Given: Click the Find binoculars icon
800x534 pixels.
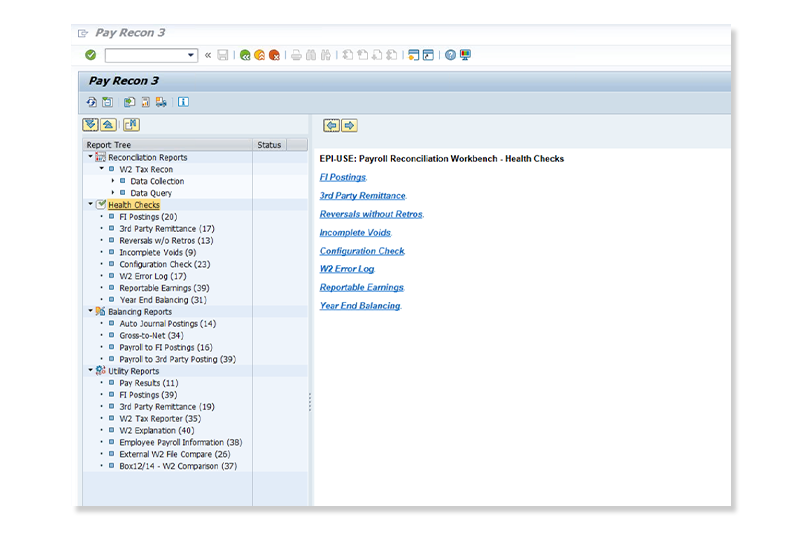Looking at the screenshot, I should 311,55.
